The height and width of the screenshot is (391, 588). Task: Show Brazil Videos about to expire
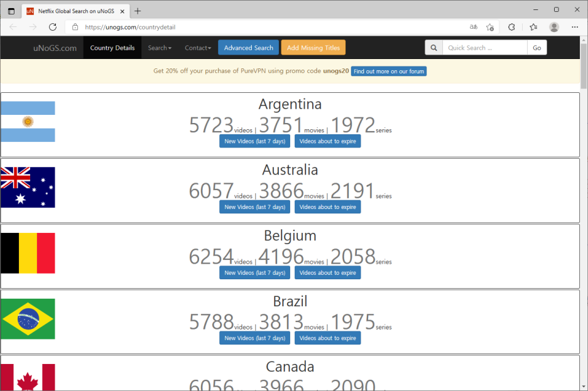click(x=328, y=338)
